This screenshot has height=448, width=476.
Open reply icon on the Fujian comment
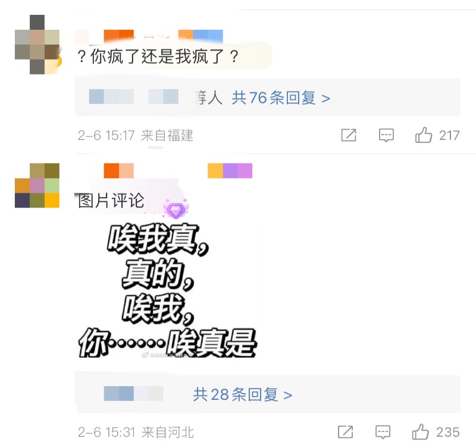pyautogui.click(x=386, y=135)
